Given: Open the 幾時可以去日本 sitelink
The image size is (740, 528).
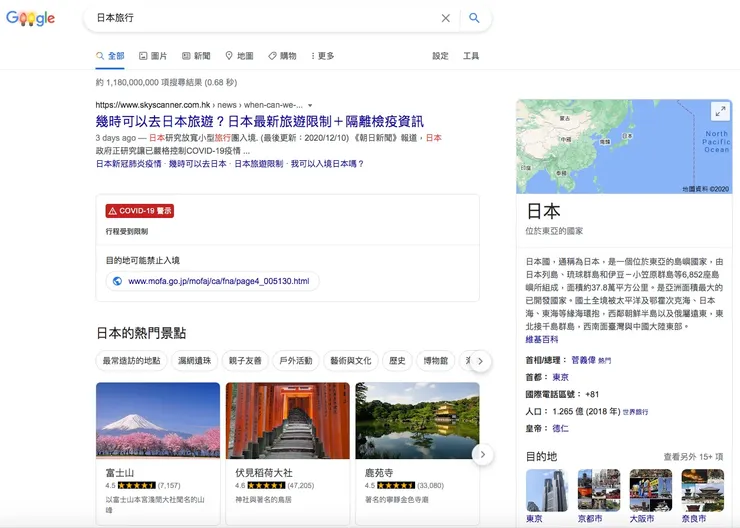Looking at the screenshot, I should 198,164.
